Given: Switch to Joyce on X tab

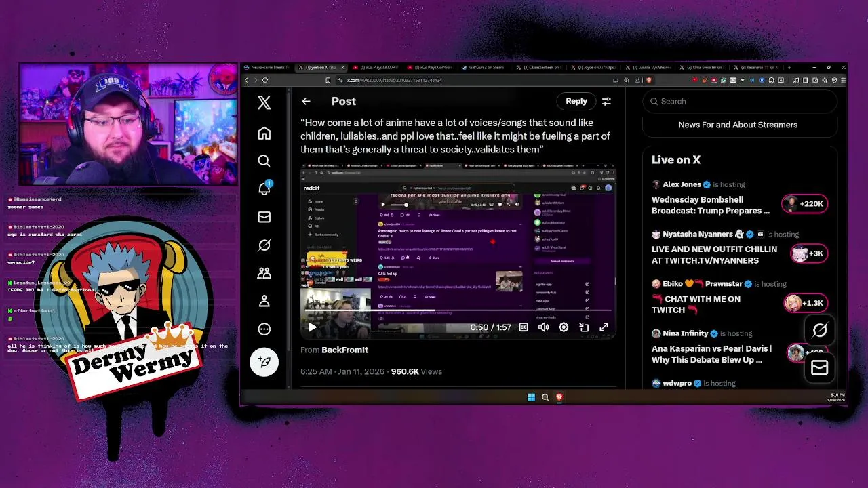Looking at the screenshot, I should (x=593, y=67).
